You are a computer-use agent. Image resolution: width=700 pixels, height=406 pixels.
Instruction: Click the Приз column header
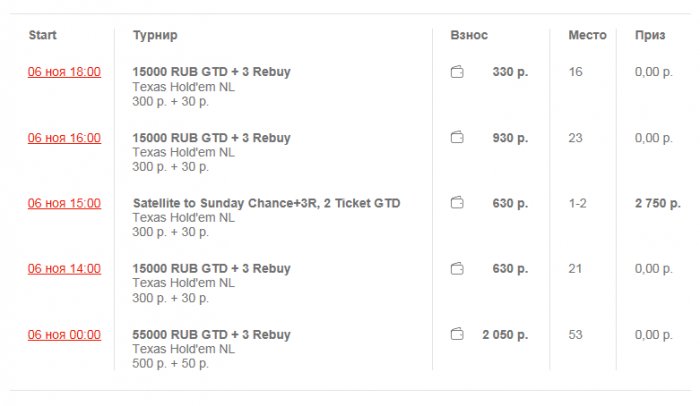point(650,35)
